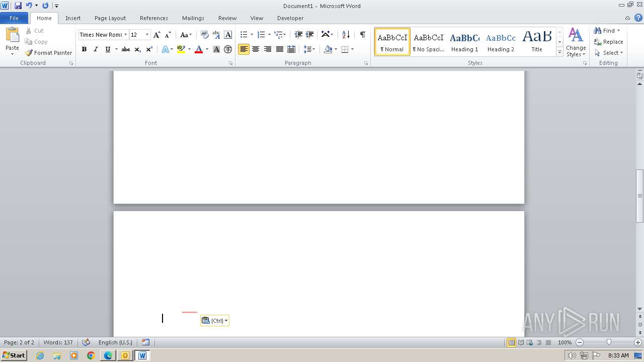Switch to the Mailings tab
644x362 pixels.
pos(193,18)
